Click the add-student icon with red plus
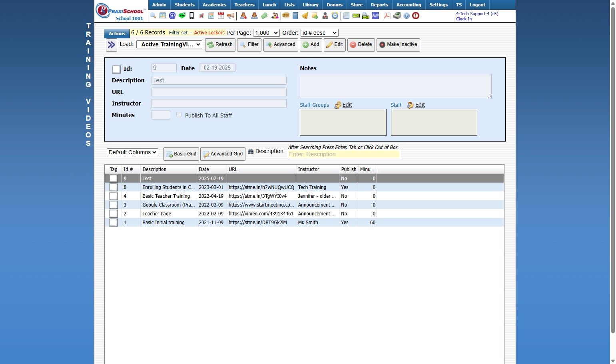This screenshot has width=616, height=364. pos(243,16)
